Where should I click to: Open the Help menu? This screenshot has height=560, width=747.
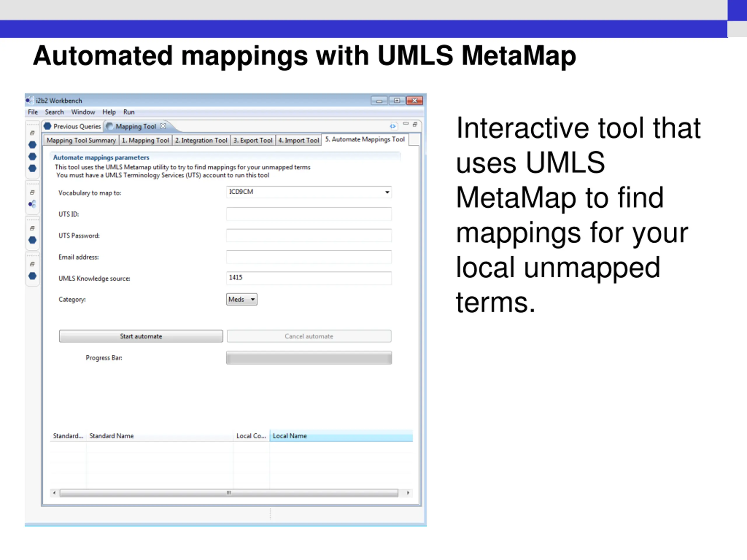[x=109, y=112]
